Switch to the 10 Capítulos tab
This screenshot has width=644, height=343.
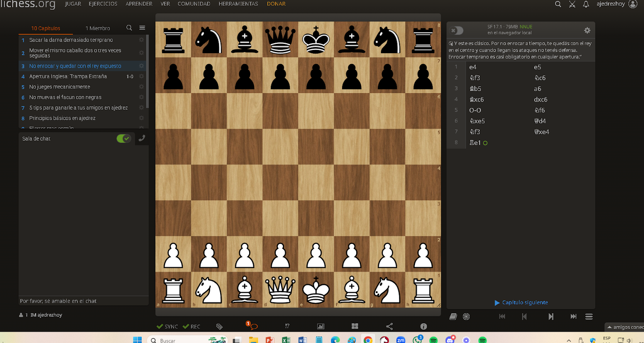click(x=46, y=28)
